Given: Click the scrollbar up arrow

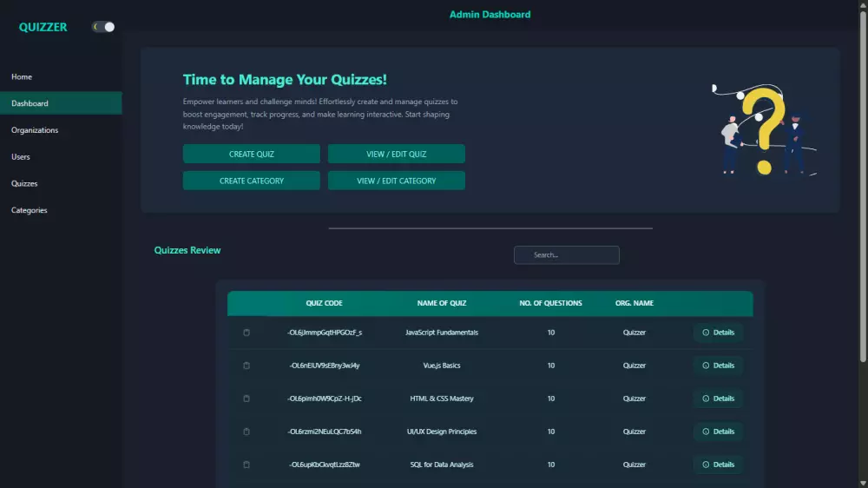Looking at the screenshot, I should 863,3.
